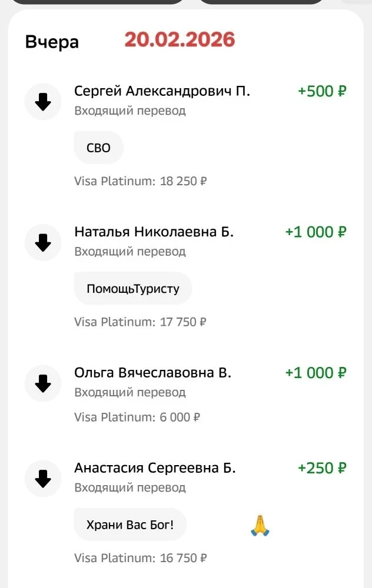The height and width of the screenshot is (588, 372).
Task: Tap the red 20.02.2026 date label
Action: (180, 39)
